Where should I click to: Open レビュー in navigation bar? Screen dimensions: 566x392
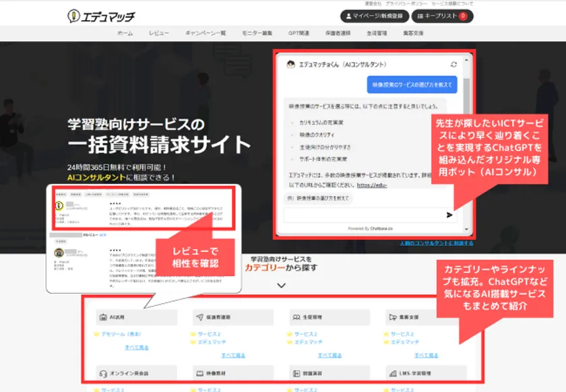tap(159, 33)
